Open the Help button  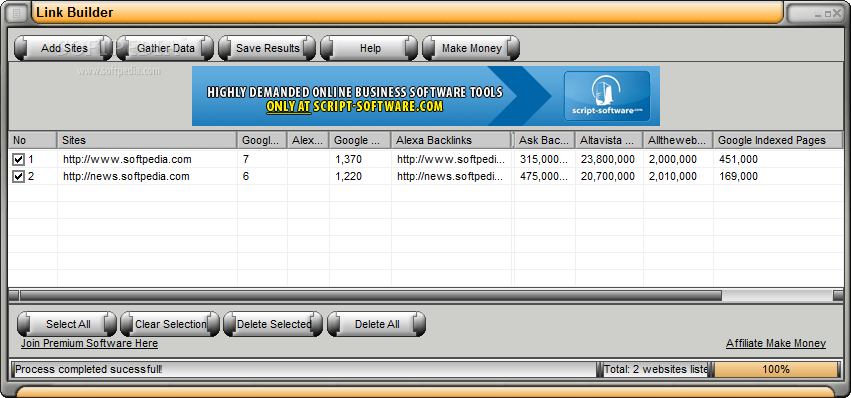(x=370, y=48)
